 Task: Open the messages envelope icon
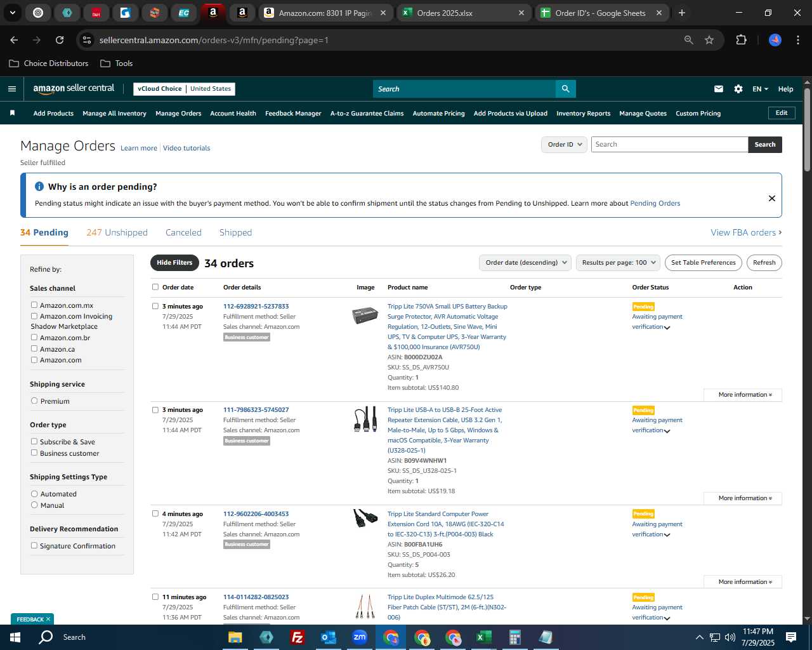(718, 89)
